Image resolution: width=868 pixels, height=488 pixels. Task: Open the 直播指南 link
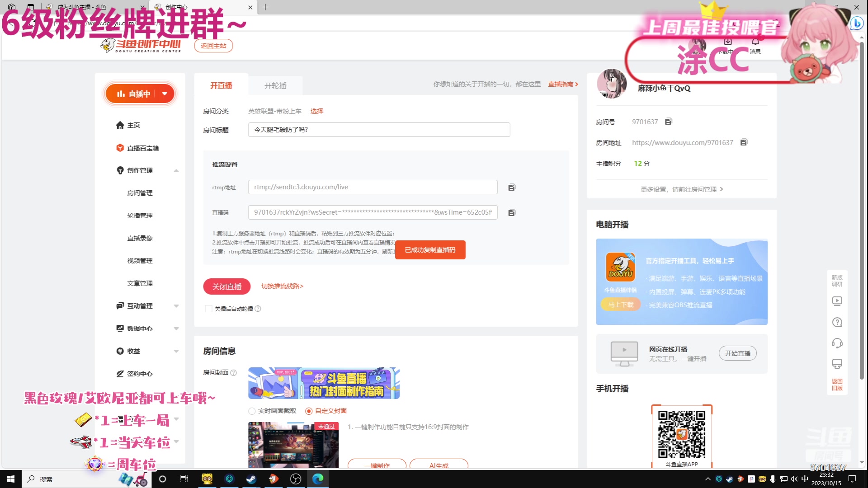(563, 84)
